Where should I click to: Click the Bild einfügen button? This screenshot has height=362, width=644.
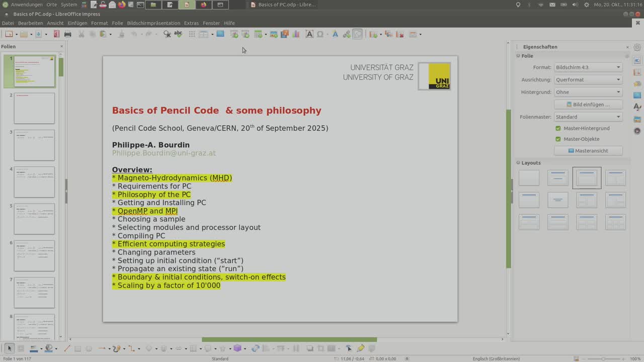(588, 105)
